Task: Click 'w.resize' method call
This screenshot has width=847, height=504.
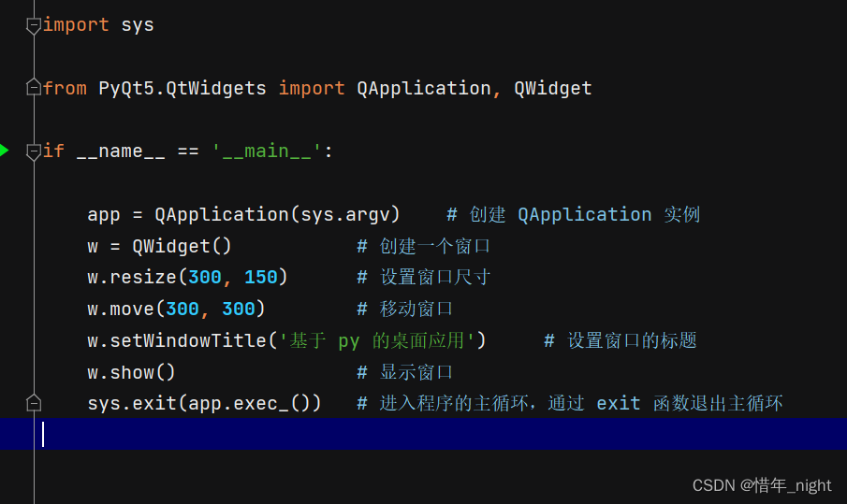Action: click(132, 278)
